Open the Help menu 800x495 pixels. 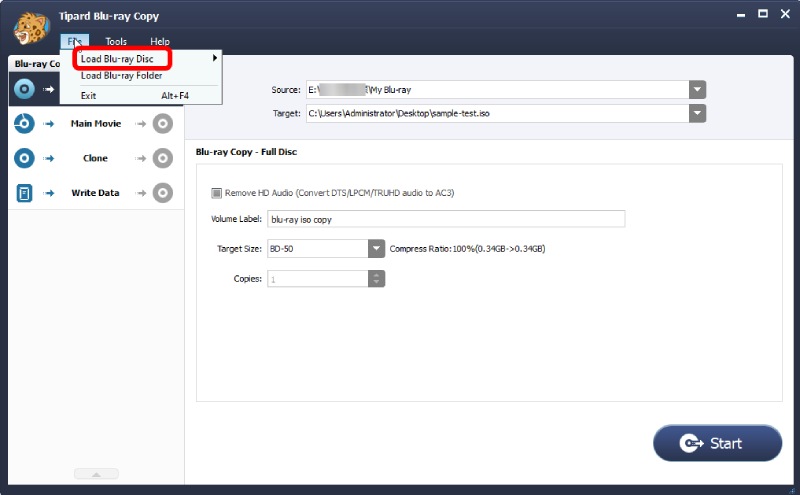coord(160,41)
